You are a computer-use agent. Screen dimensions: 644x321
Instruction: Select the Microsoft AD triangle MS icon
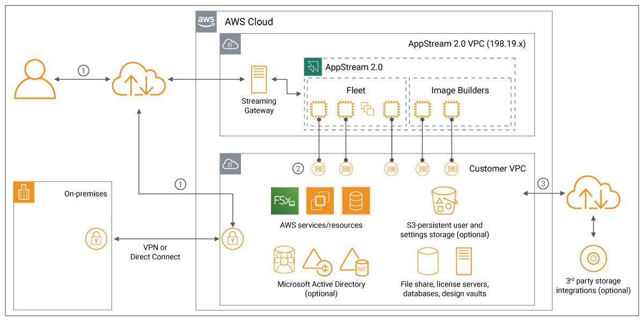353,261
